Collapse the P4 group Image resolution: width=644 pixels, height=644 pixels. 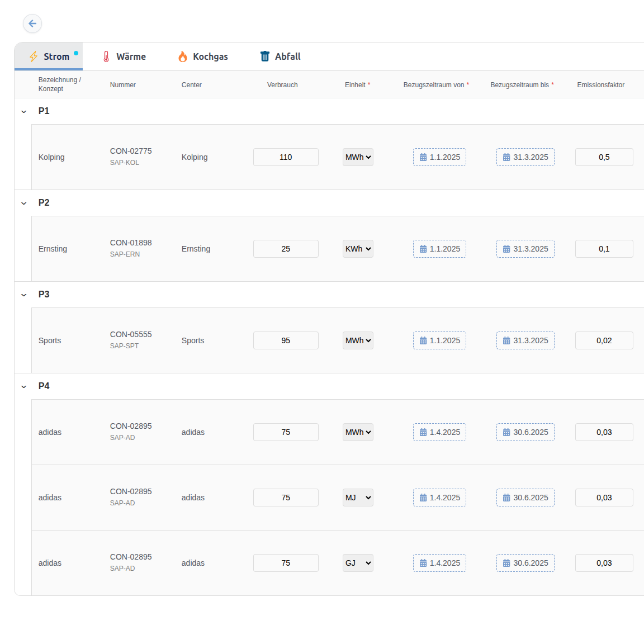click(23, 386)
